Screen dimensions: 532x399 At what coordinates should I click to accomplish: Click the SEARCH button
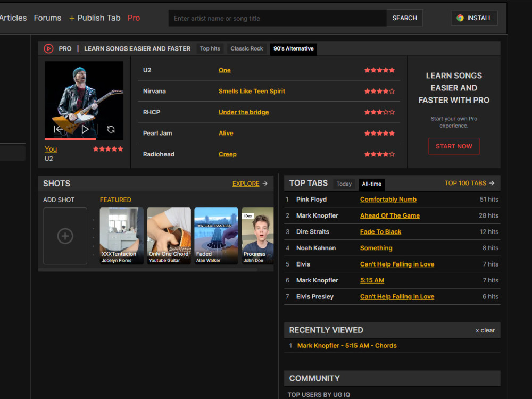404,18
